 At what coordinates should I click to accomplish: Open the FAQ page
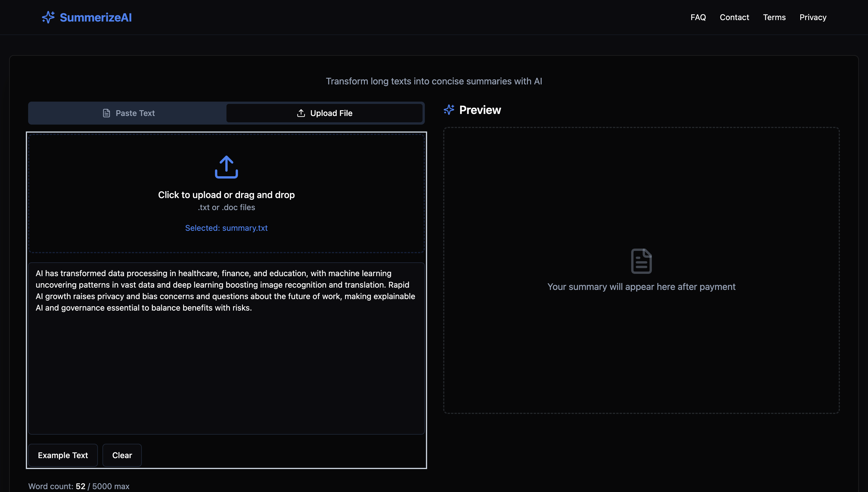tap(698, 17)
